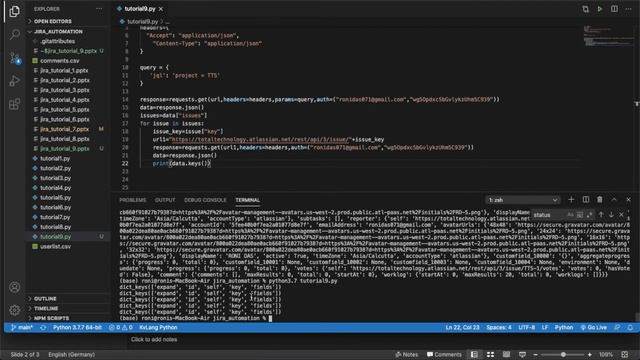Close the terminal find widget
Screen dimensions: 640x360
[621, 215]
